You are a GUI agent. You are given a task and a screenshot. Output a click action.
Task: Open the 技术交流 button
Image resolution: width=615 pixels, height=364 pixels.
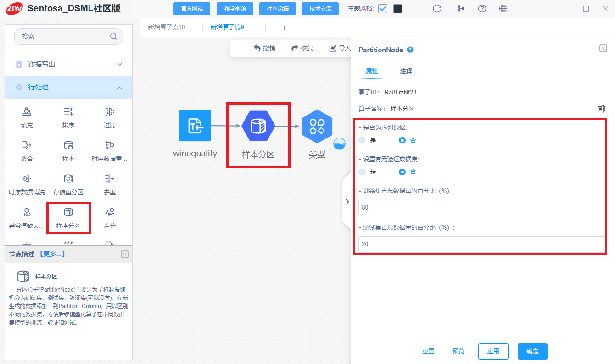[x=320, y=9]
